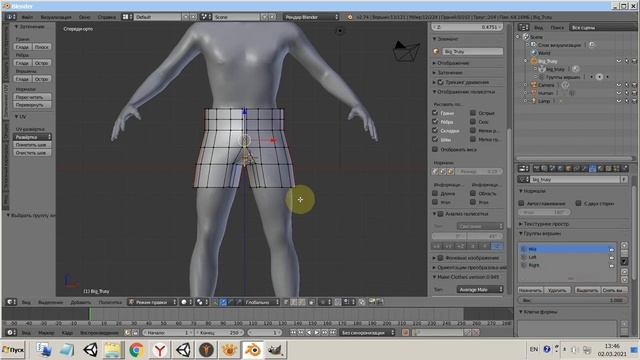This screenshot has height=360, width=640.
Task: Add vertex group with plus icon
Action: pyautogui.click(x=624, y=246)
